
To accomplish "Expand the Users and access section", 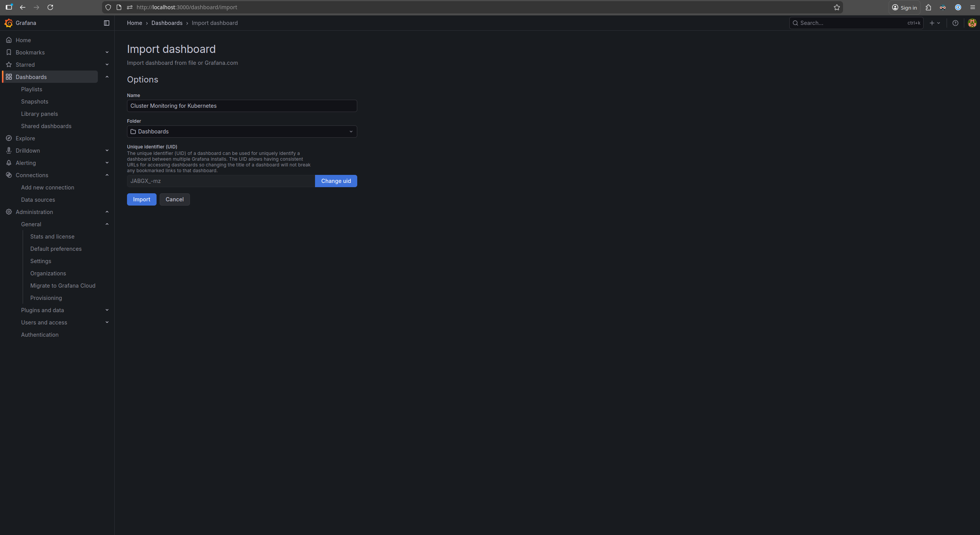I will 107,322.
